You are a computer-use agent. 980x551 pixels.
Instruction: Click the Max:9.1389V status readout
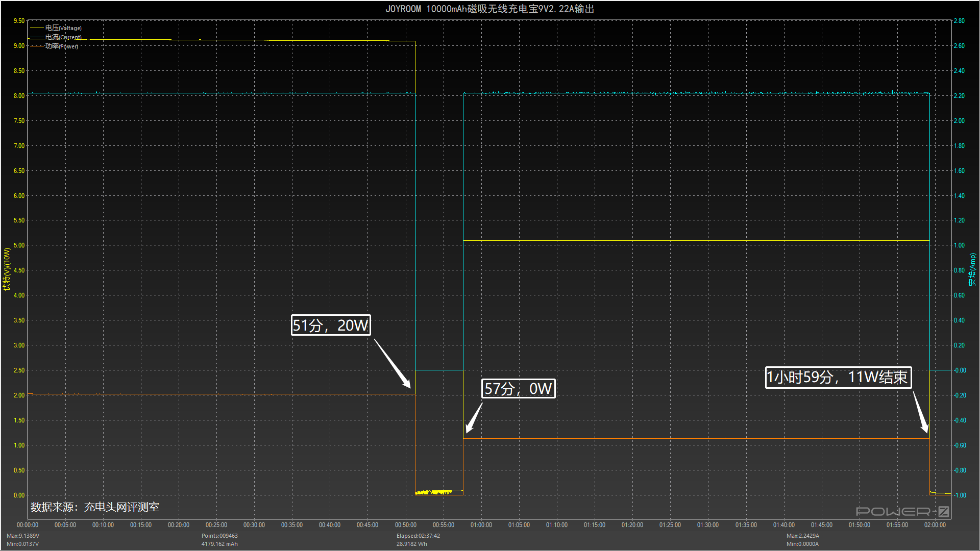[x=23, y=536]
